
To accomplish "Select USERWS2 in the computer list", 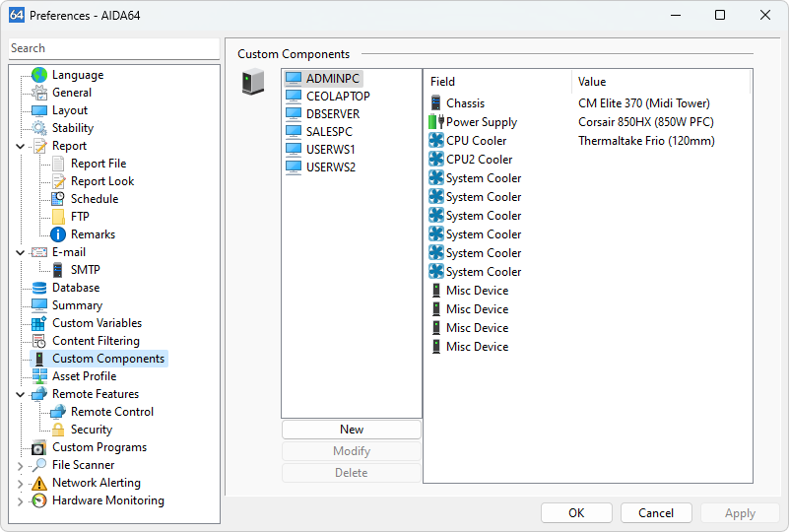I will point(331,167).
